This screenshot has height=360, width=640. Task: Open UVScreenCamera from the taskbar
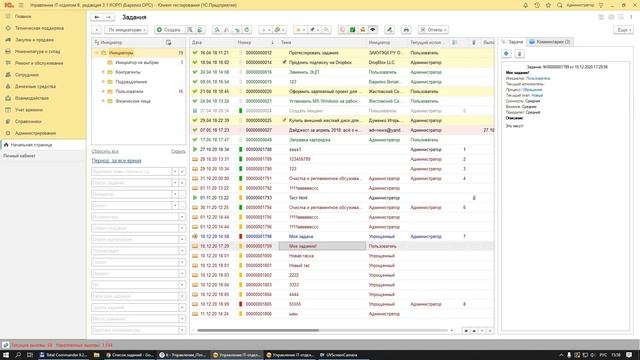[x=338, y=355]
